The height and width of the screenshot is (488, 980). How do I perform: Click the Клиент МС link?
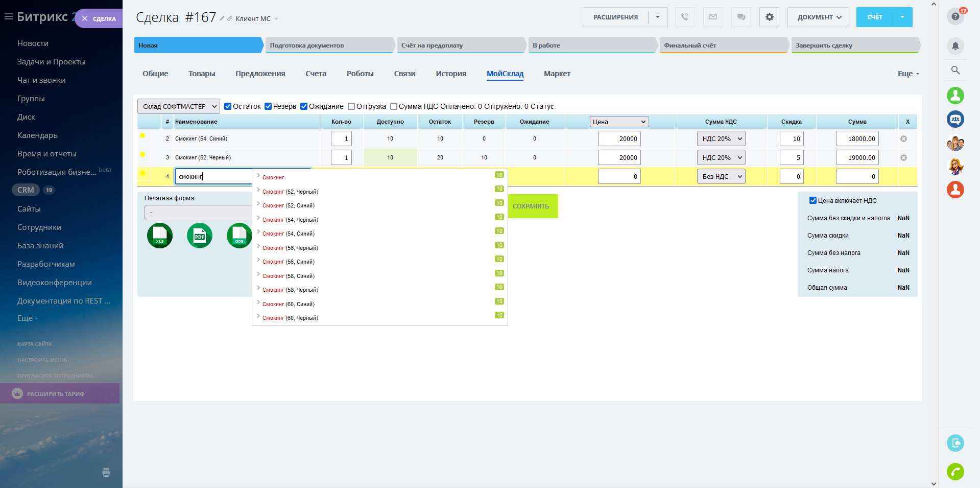pos(253,18)
